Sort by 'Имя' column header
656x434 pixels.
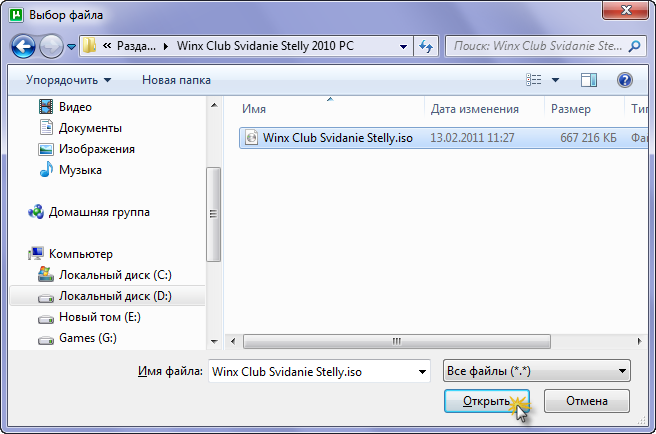[x=254, y=109]
